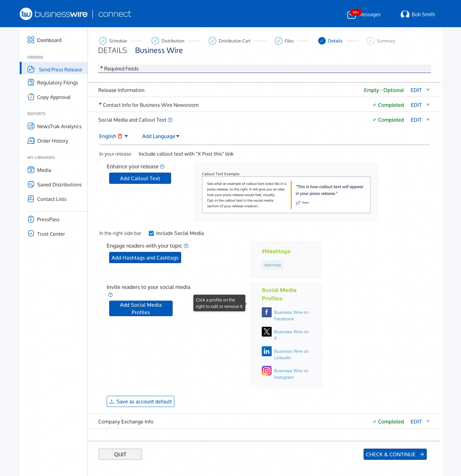The image size is (461, 476).
Task: Click EDIT for Company Exchange Info
Action: tap(416, 422)
